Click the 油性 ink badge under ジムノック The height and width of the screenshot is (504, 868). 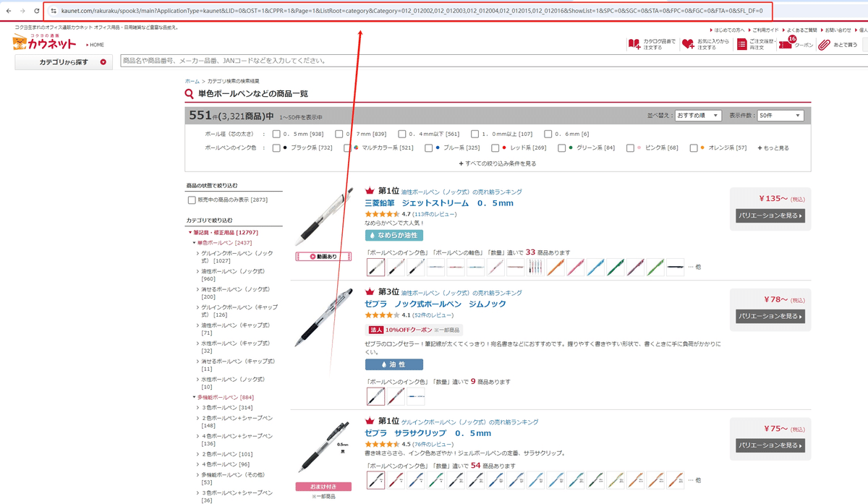tap(394, 364)
